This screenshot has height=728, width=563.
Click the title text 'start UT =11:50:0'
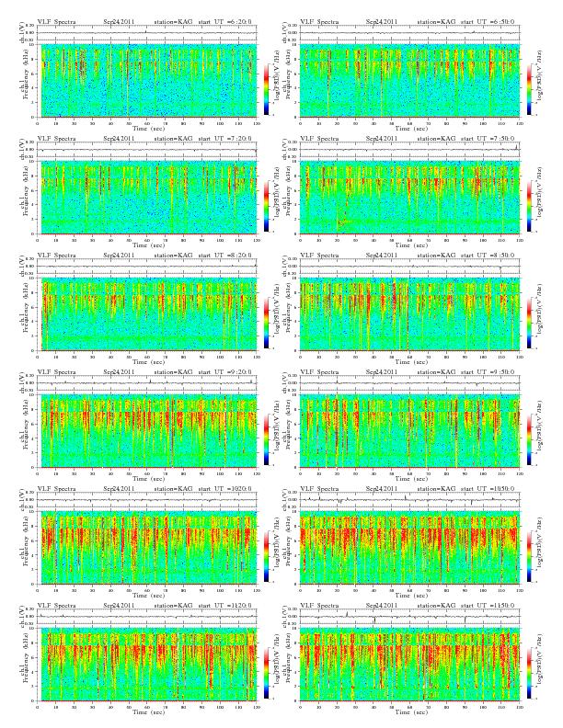pos(488,606)
